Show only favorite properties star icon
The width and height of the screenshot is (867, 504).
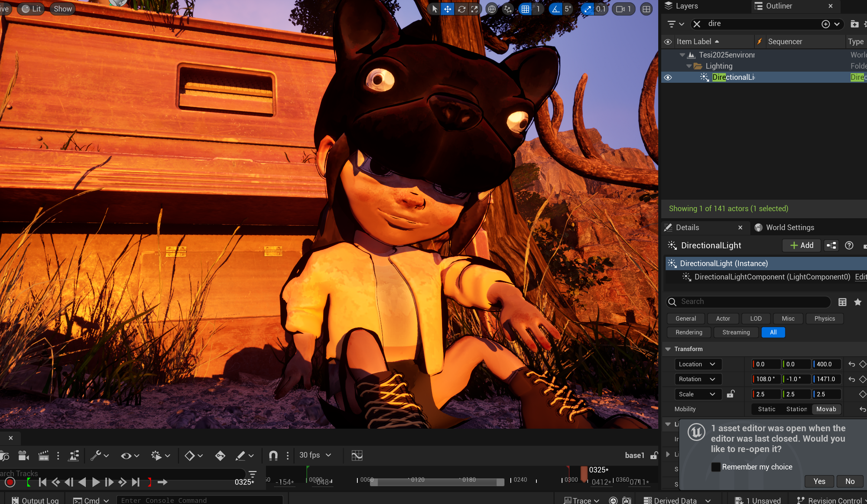pos(857,302)
